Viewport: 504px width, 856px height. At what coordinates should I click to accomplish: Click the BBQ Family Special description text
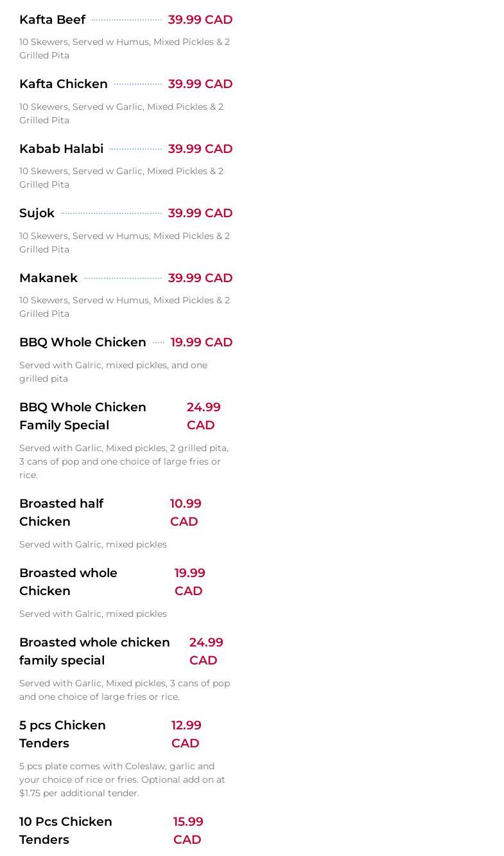(124, 461)
